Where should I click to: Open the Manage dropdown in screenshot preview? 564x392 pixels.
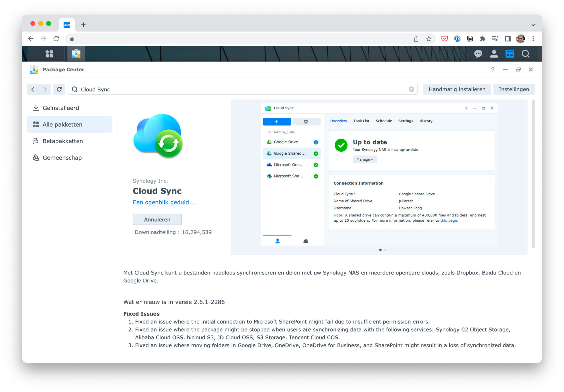tap(365, 160)
